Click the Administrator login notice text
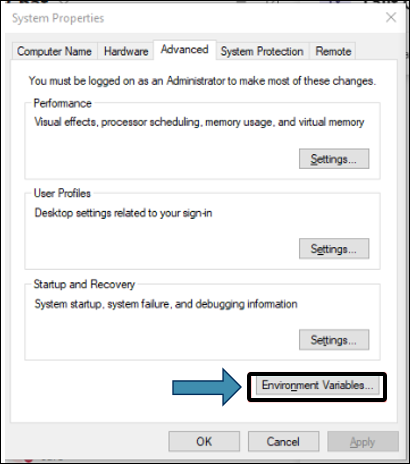This screenshot has height=464, width=410. [202, 81]
